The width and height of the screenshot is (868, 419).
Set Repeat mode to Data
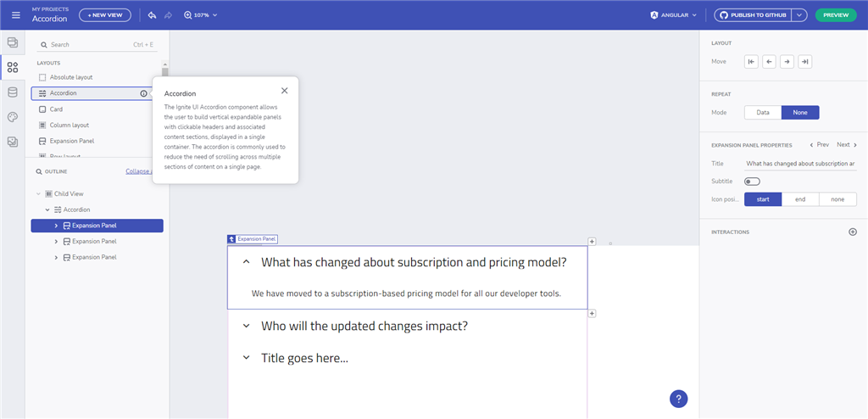(763, 113)
